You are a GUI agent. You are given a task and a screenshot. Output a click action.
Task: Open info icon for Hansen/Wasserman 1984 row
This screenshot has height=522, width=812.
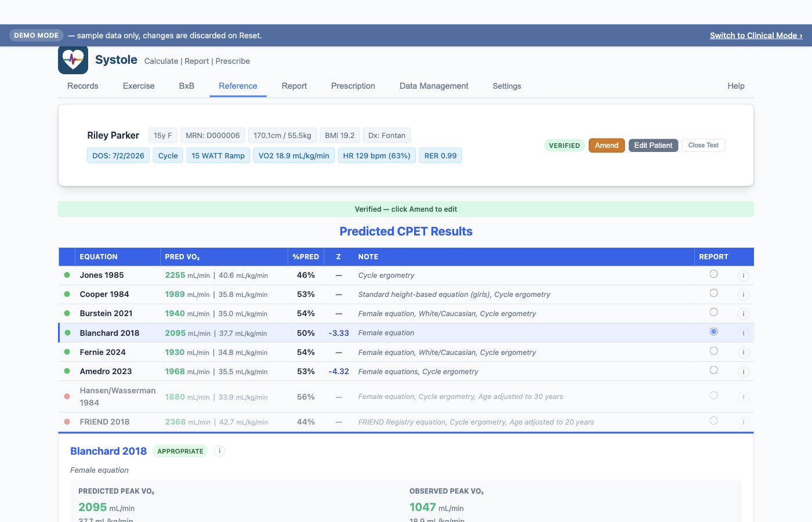(x=744, y=397)
